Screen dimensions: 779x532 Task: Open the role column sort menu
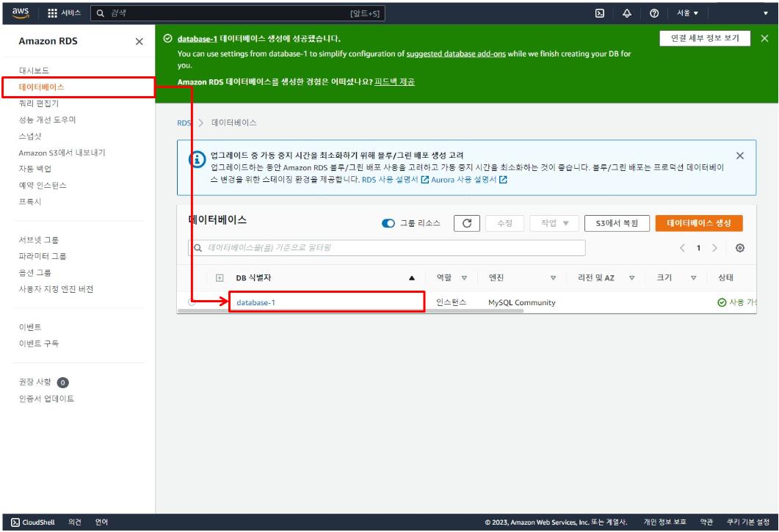tap(464, 278)
